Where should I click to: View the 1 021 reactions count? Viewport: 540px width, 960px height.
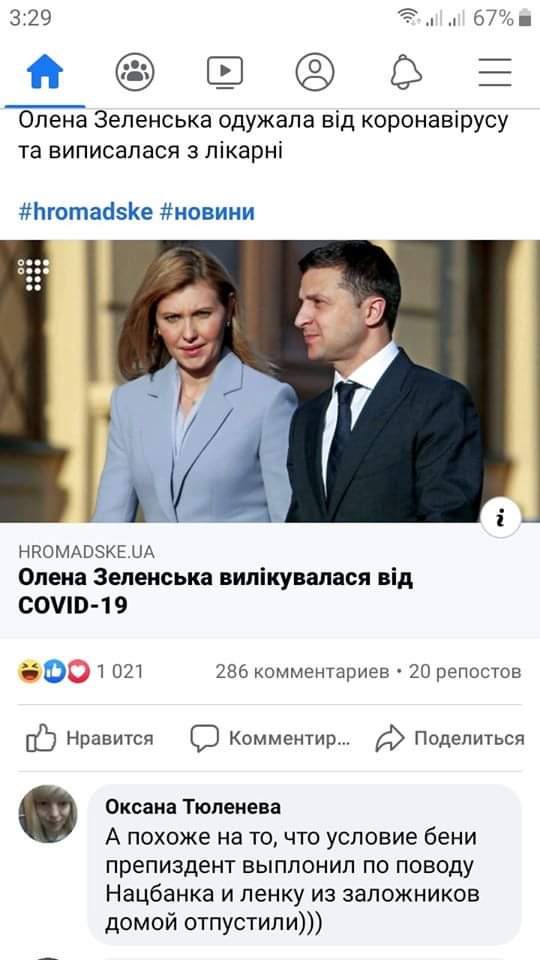pyautogui.click(x=120, y=672)
